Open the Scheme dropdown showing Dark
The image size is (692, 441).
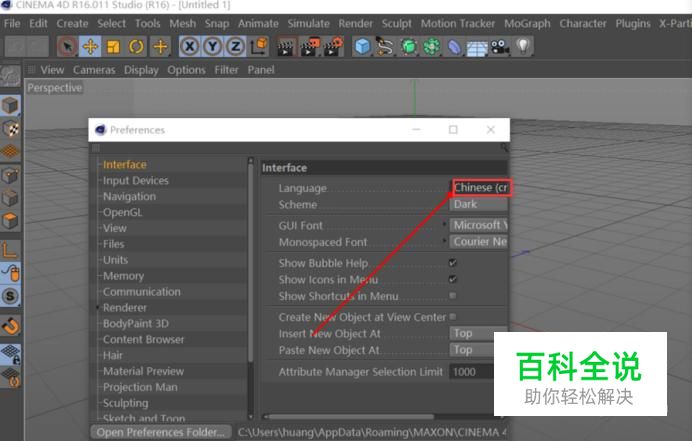(x=479, y=204)
